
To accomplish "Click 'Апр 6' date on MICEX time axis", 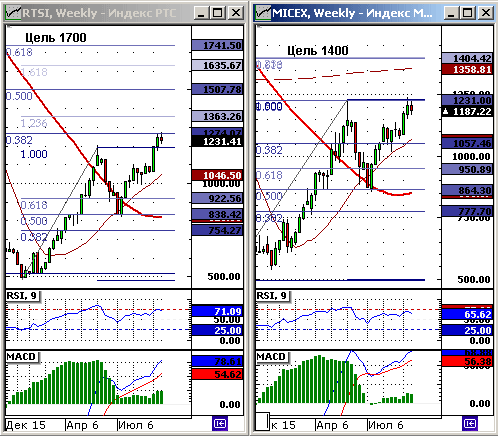I will [332, 425].
